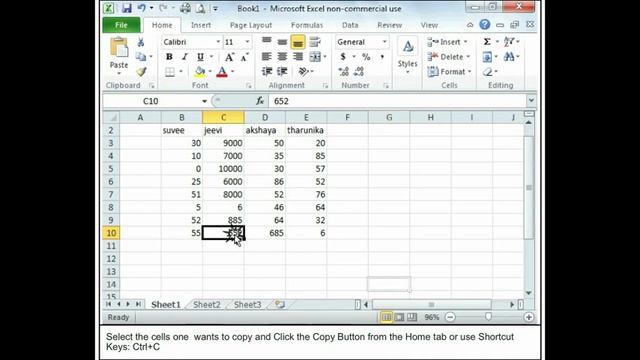The width and height of the screenshot is (640, 360).
Task: Click the Increase Indent icon
Action: click(x=282, y=71)
